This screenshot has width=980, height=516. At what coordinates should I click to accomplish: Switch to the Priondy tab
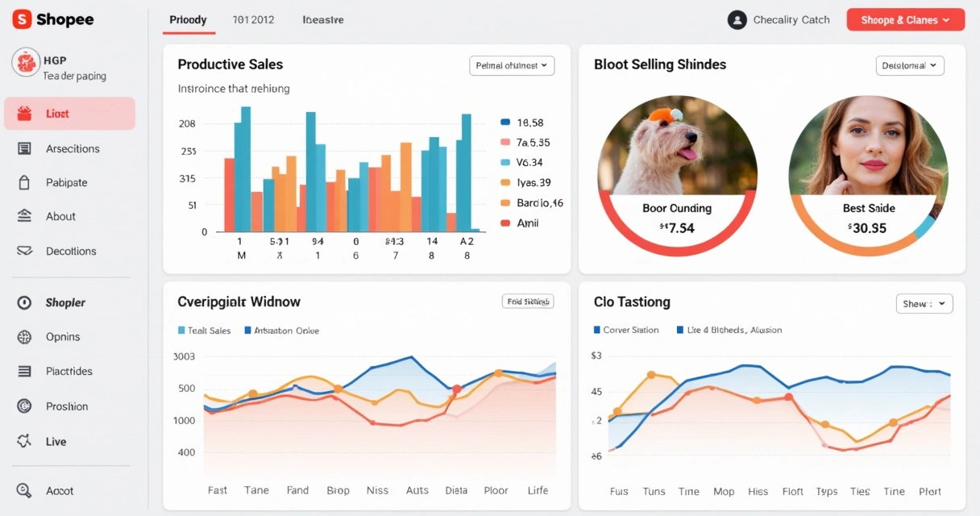coord(189,19)
